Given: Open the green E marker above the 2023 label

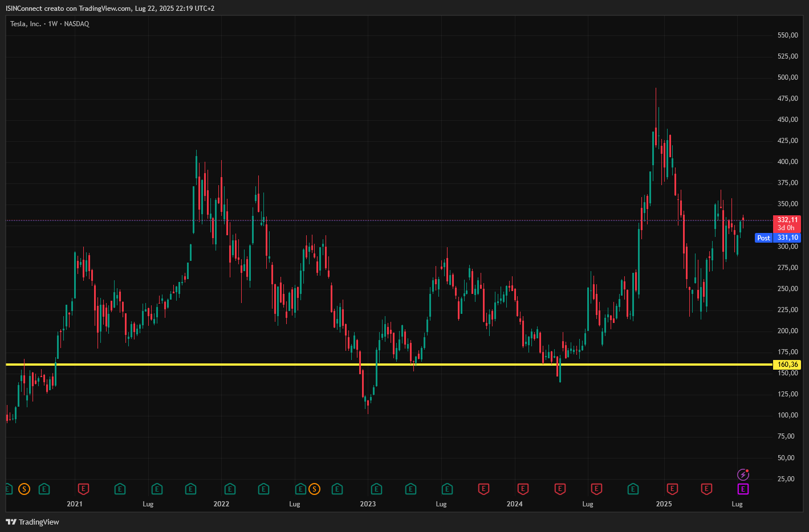Looking at the screenshot, I should [376, 489].
